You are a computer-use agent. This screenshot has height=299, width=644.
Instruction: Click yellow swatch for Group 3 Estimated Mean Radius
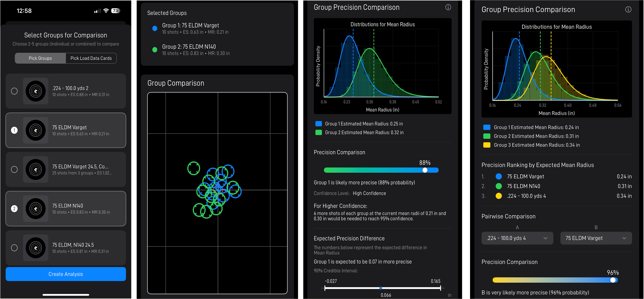[x=486, y=145]
